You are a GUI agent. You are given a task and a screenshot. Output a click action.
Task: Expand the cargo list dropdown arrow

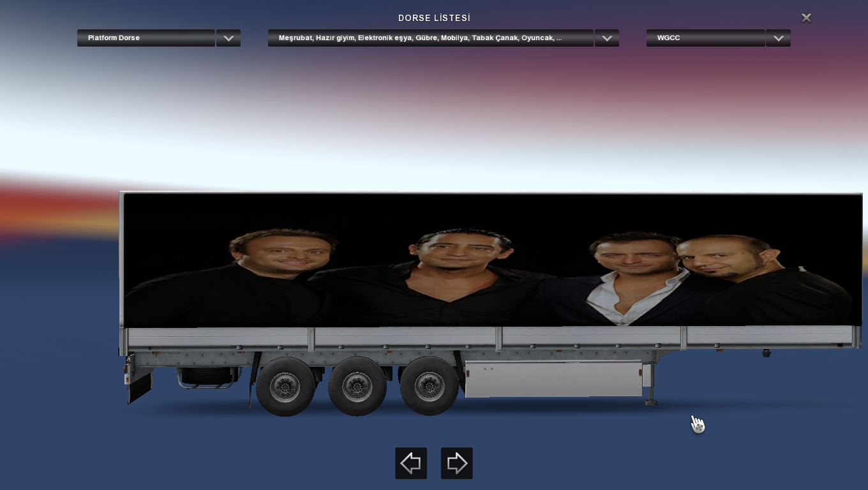click(x=607, y=38)
